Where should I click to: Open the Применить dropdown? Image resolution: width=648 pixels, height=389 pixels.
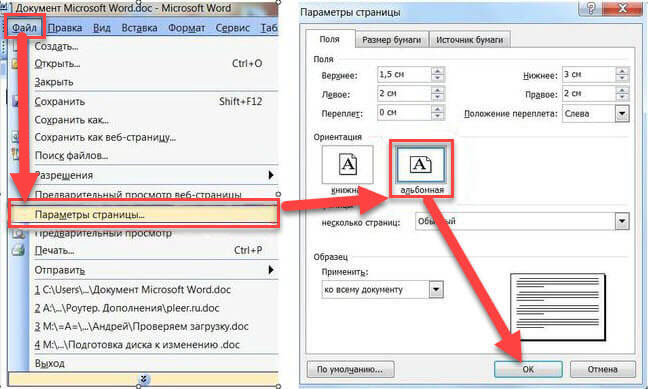pyautogui.click(x=436, y=290)
